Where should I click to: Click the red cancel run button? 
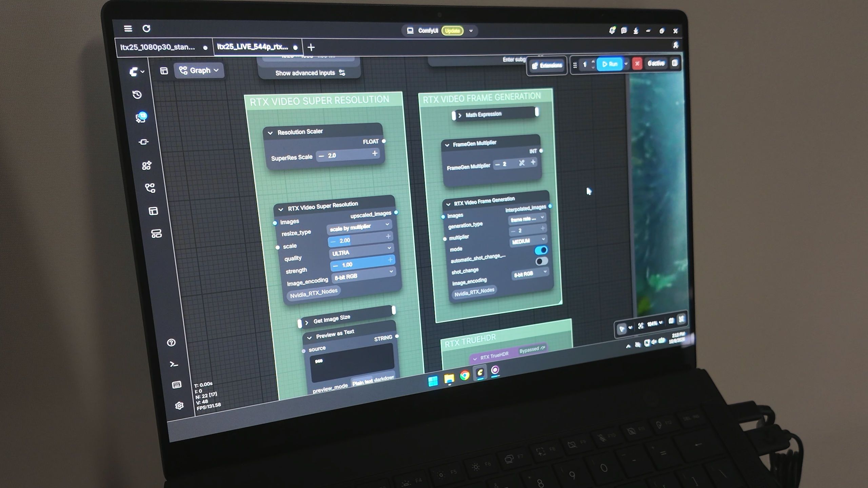tap(637, 63)
